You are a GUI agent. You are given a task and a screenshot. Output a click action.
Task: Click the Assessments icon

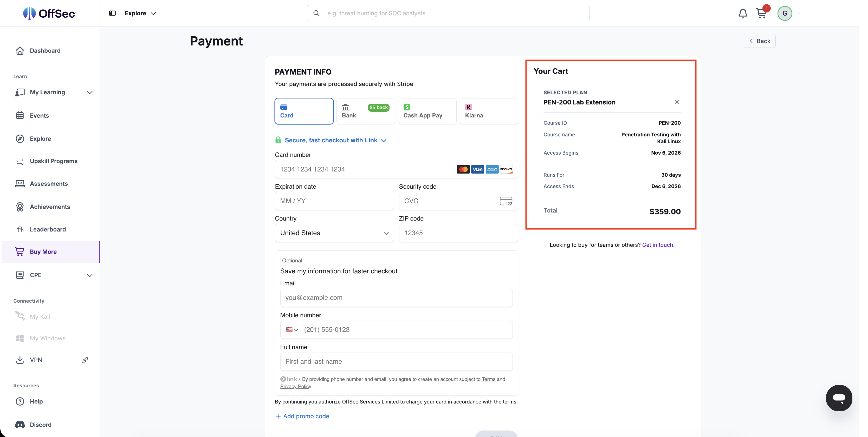20,184
